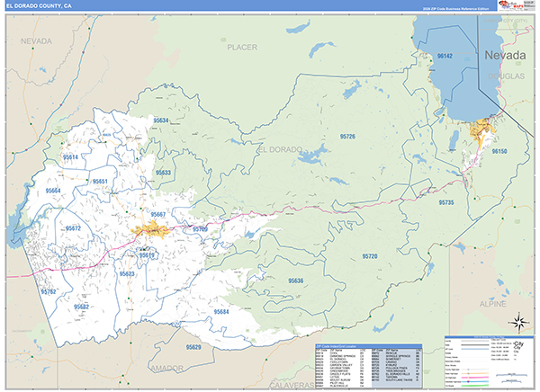Select ZIP code label 95726
The image size is (540, 392).
coord(347,137)
